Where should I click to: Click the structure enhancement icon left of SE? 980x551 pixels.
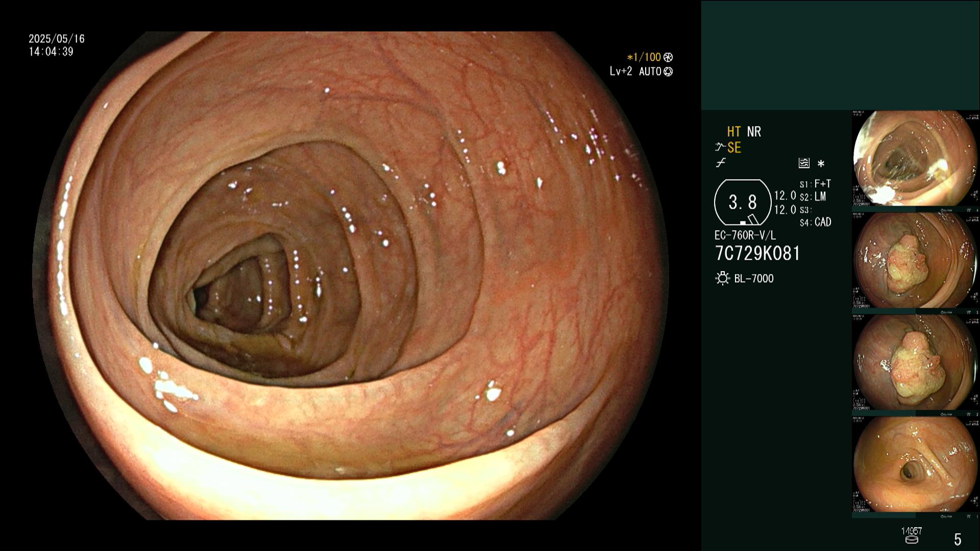click(720, 147)
